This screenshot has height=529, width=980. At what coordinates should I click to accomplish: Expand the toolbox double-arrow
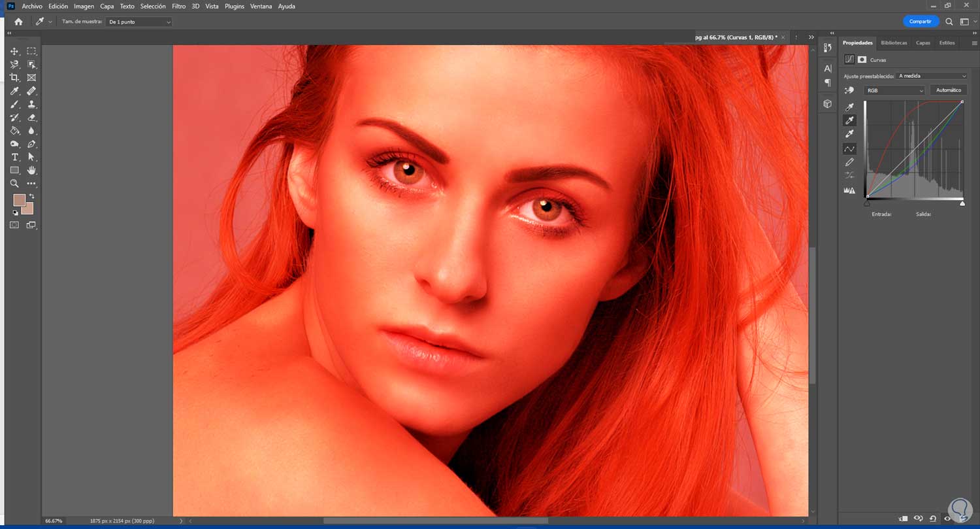click(x=10, y=32)
